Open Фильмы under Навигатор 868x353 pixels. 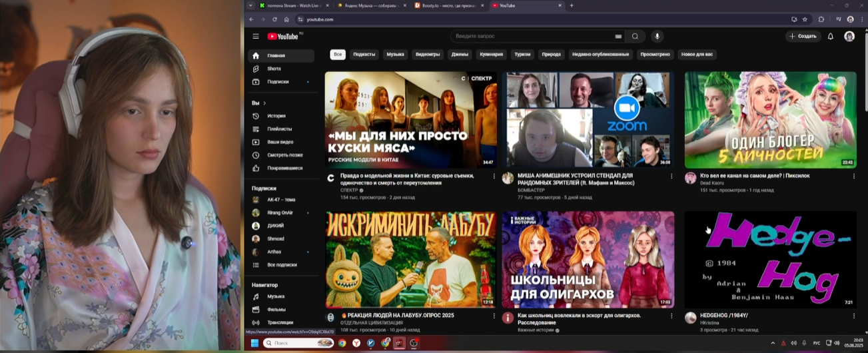pyautogui.click(x=281, y=310)
